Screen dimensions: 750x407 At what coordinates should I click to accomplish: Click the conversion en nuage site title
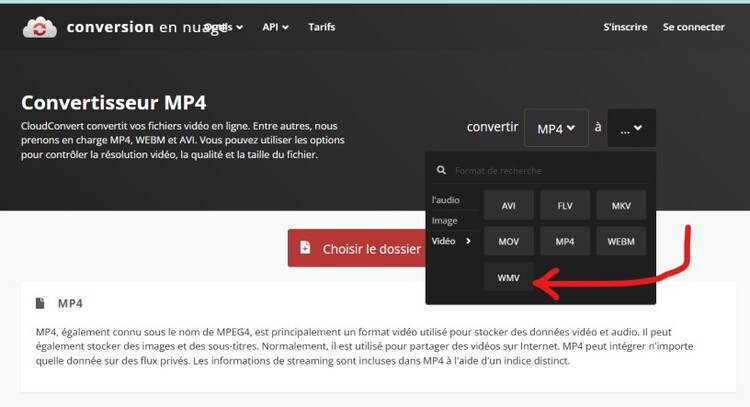(146, 27)
